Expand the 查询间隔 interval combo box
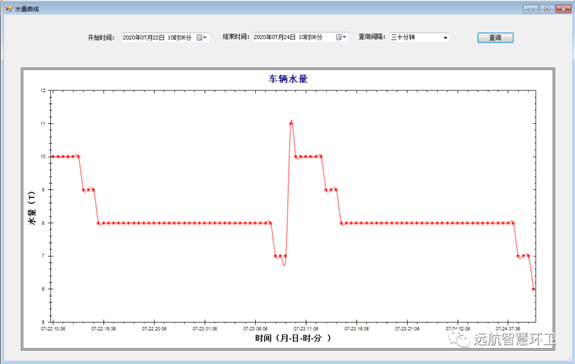 pos(445,37)
